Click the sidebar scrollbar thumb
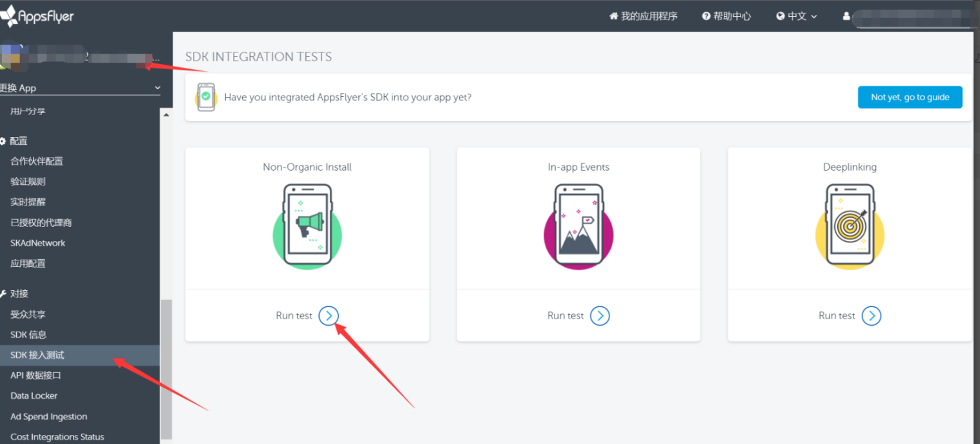Image resolution: width=980 pixels, height=444 pixels. tap(166, 368)
